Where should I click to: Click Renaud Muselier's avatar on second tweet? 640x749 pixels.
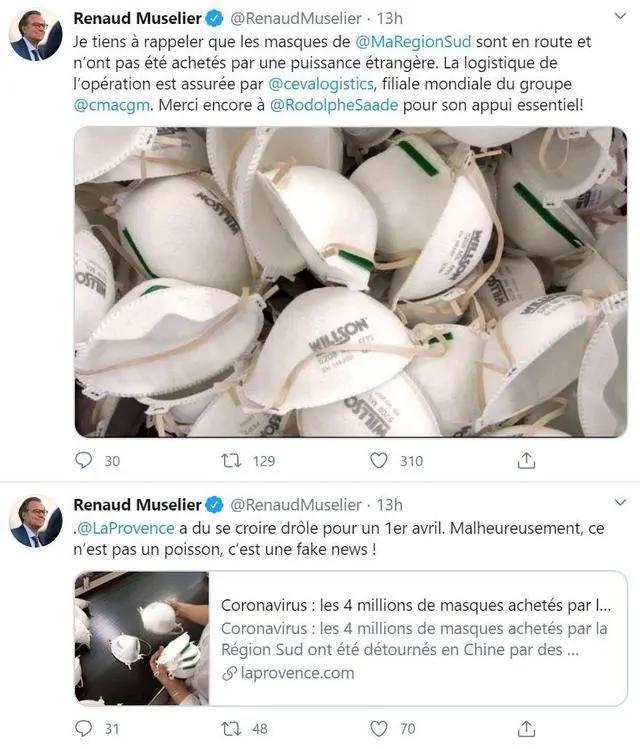[x=35, y=521]
